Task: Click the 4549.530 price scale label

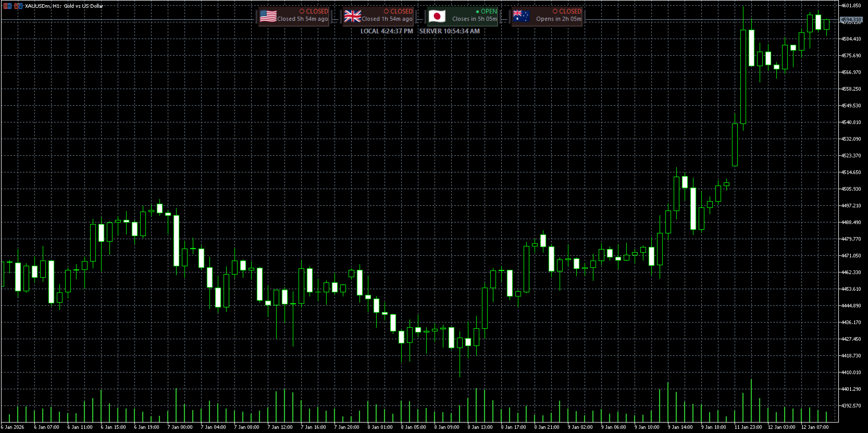Action: click(x=851, y=106)
